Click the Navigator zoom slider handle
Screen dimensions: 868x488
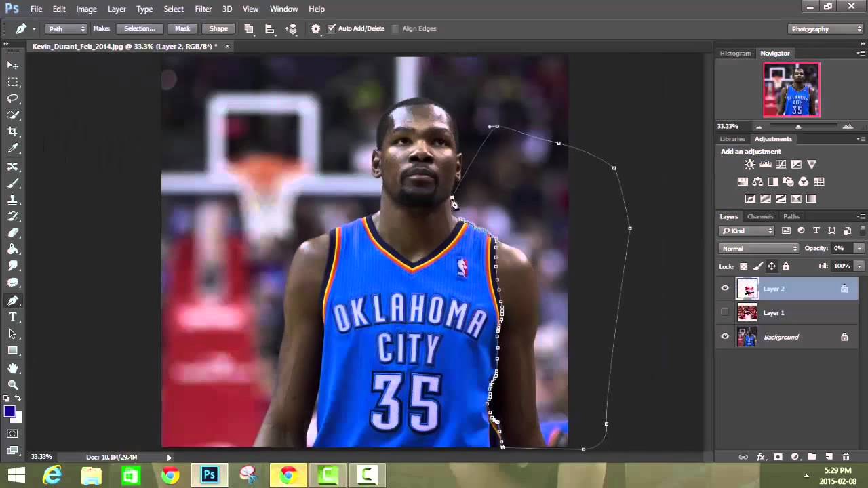point(798,127)
